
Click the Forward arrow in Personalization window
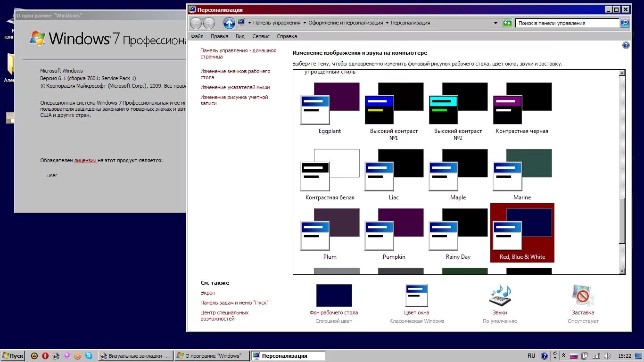click(x=209, y=23)
